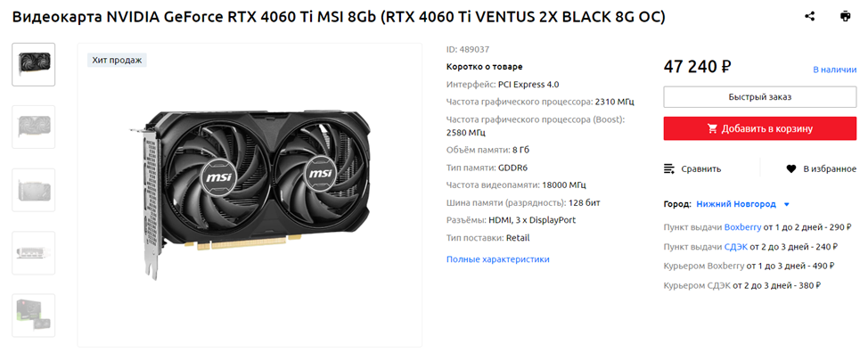Click the cart icon in the red button
The image size is (868, 361).
pos(712,129)
